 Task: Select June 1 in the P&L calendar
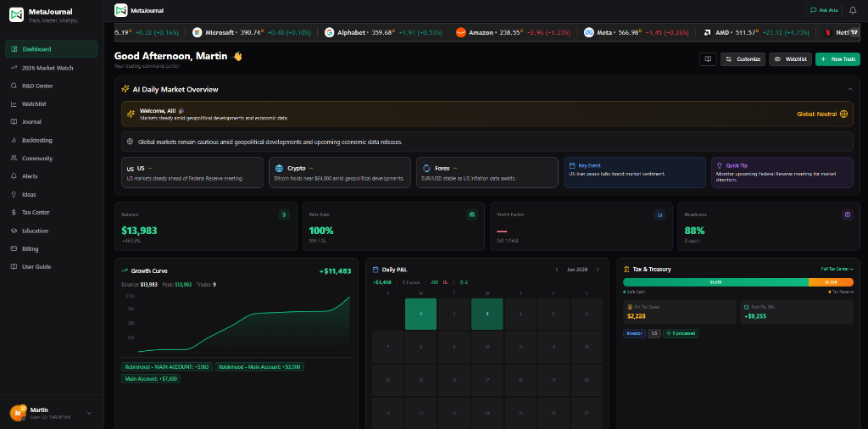420,314
